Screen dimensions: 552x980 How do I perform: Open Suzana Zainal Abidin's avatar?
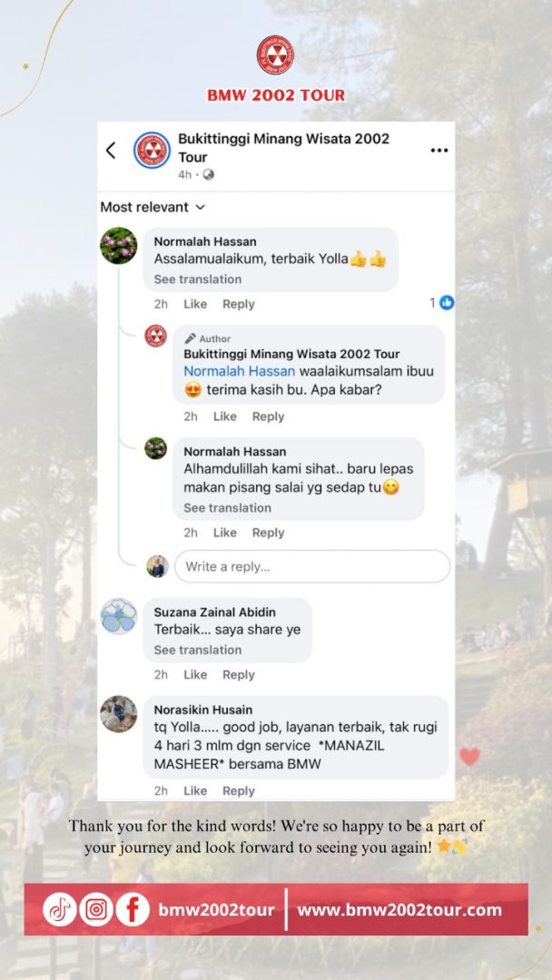pyautogui.click(x=119, y=616)
